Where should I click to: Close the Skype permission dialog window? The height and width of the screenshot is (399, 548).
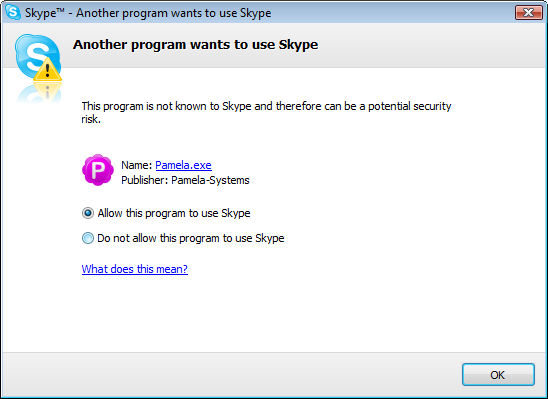pyautogui.click(x=528, y=13)
